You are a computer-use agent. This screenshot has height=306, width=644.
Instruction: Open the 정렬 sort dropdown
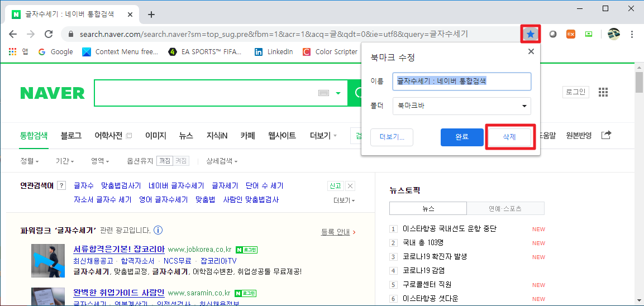30,161
